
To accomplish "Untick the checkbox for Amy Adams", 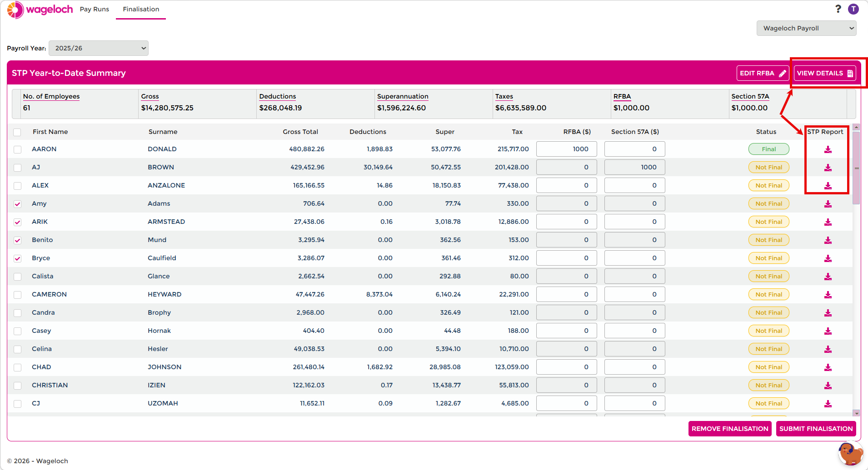I will pyautogui.click(x=17, y=204).
